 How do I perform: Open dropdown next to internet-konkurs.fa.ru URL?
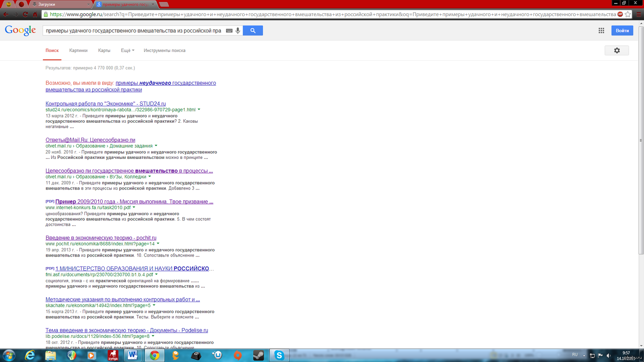(x=134, y=208)
